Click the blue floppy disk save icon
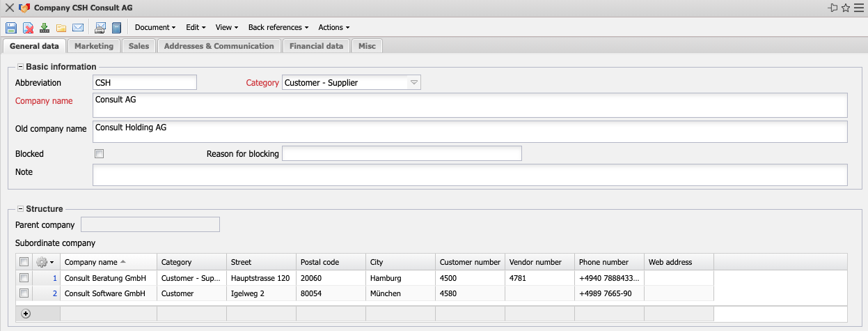This screenshot has width=868, height=331. (x=10, y=28)
